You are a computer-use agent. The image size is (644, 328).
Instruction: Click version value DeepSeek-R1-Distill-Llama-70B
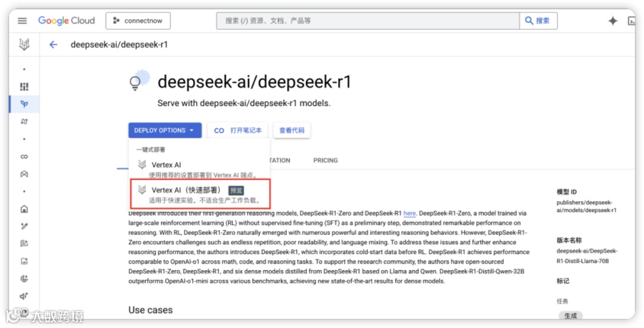(587, 256)
